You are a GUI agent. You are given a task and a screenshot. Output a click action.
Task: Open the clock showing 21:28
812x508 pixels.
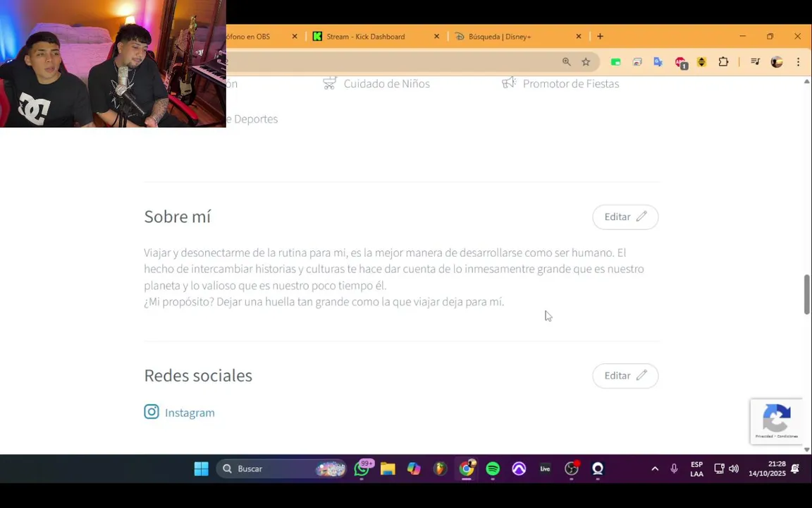766,468
